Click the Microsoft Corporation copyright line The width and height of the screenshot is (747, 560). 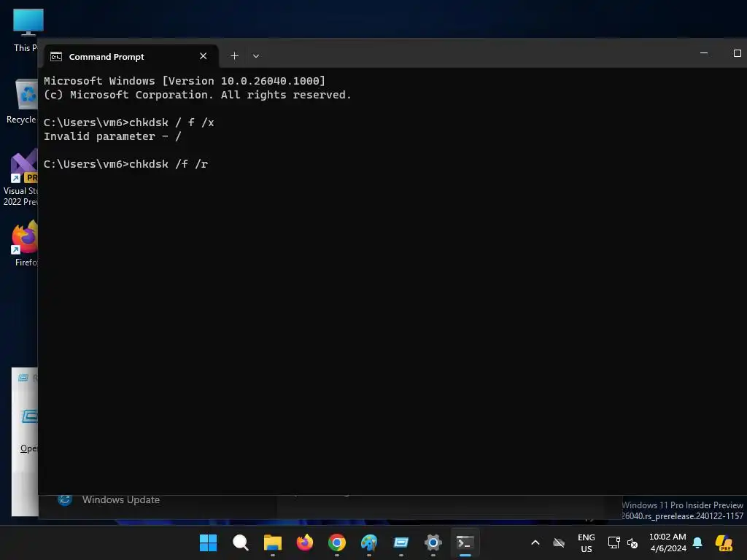[197, 95]
